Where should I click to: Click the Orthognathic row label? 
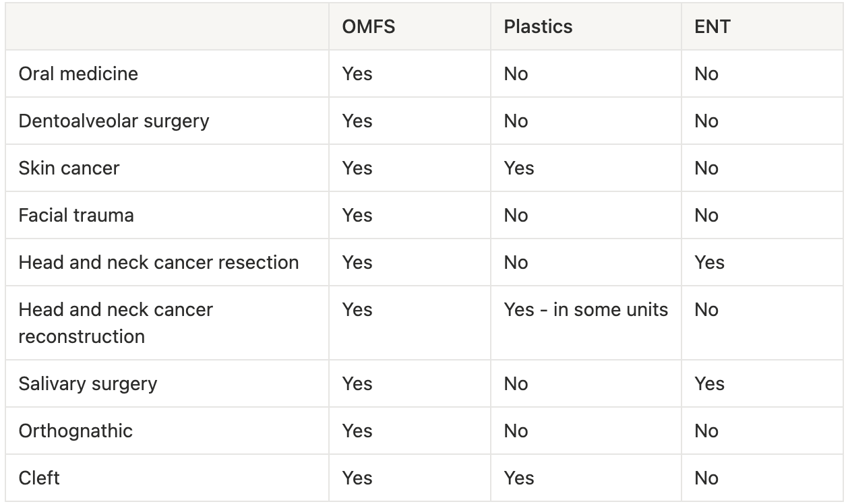(x=75, y=431)
